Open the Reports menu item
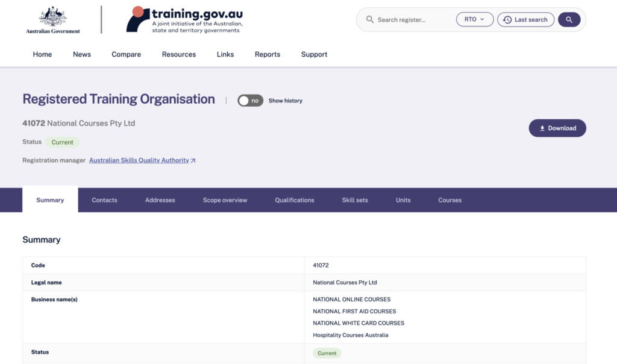 pyautogui.click(x=267, y=54)
